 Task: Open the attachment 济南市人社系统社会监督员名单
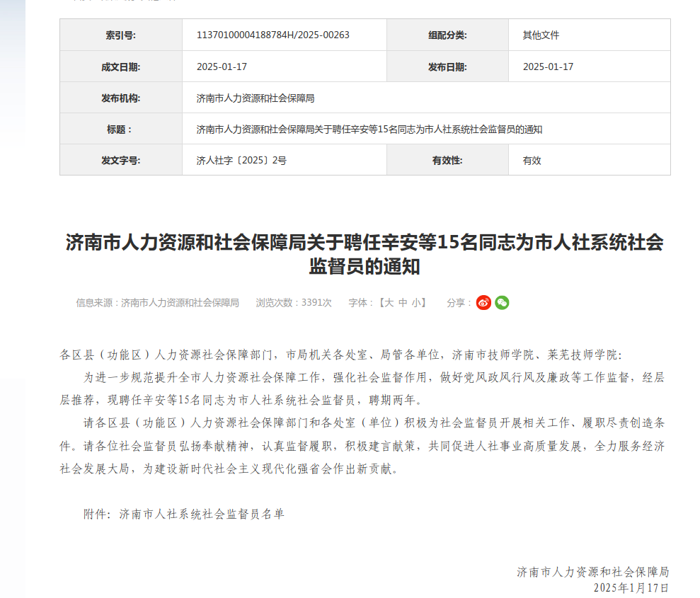point(201,514)
